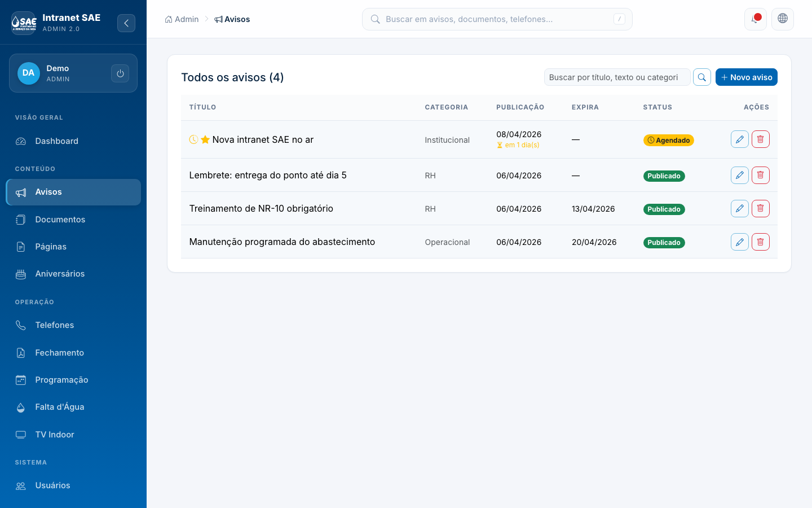This screenshot has height=508, width=812.
Task: Click the 'Intranet SAE' title text
Action: pyautogui.click(x=72, y=17)
